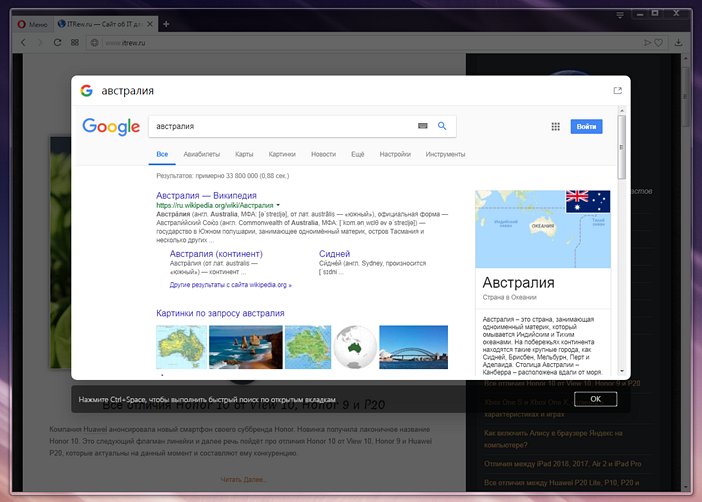The height and width of the screenshot is (502, 702).
Task: Click the send-to-flow arrow icon in address bar
Action: [647, 43]
